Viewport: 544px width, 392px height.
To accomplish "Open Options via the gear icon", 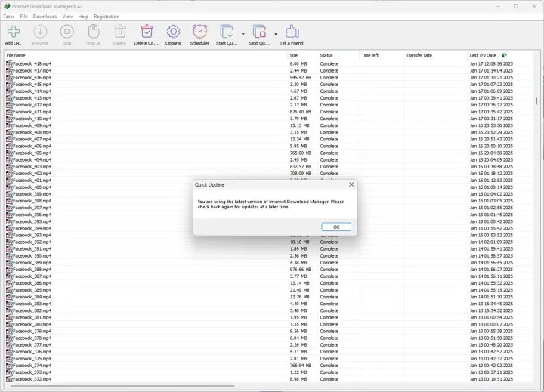I will [173, 32].
